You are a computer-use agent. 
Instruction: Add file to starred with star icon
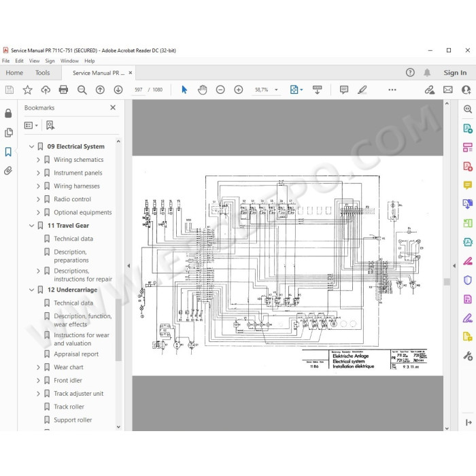[27, 90]
